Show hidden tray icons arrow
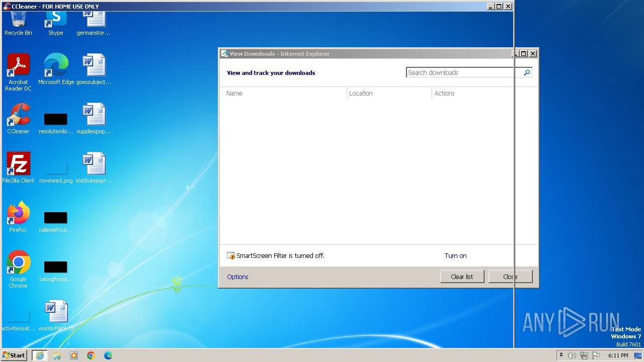Viewport: 644px width, 362px height. tap(561, 355)
